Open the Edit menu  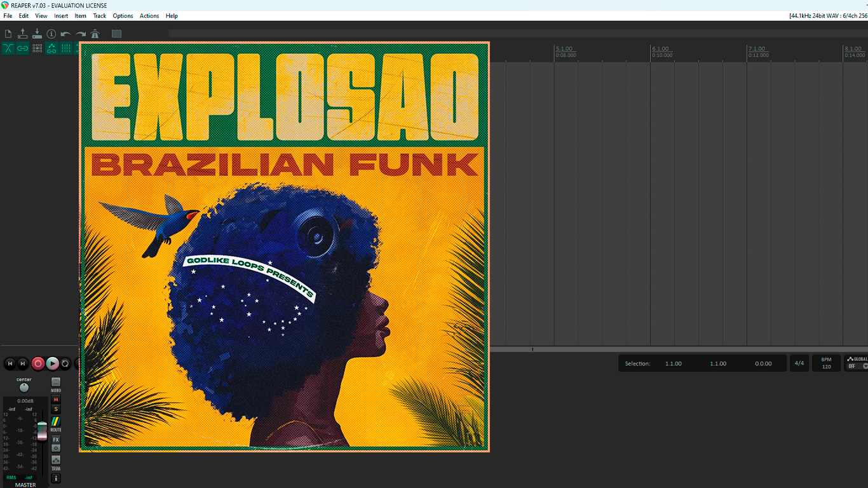(24, 16)
